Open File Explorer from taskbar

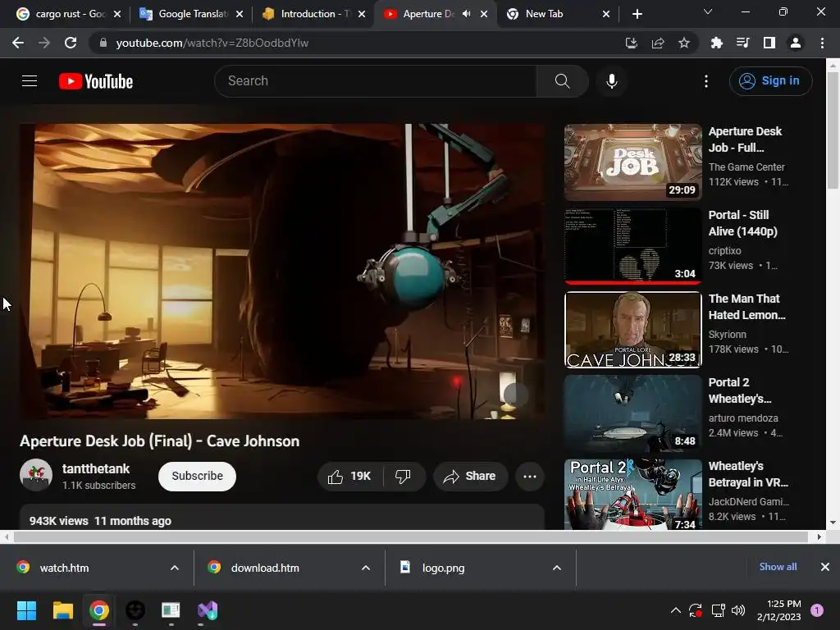62,610
